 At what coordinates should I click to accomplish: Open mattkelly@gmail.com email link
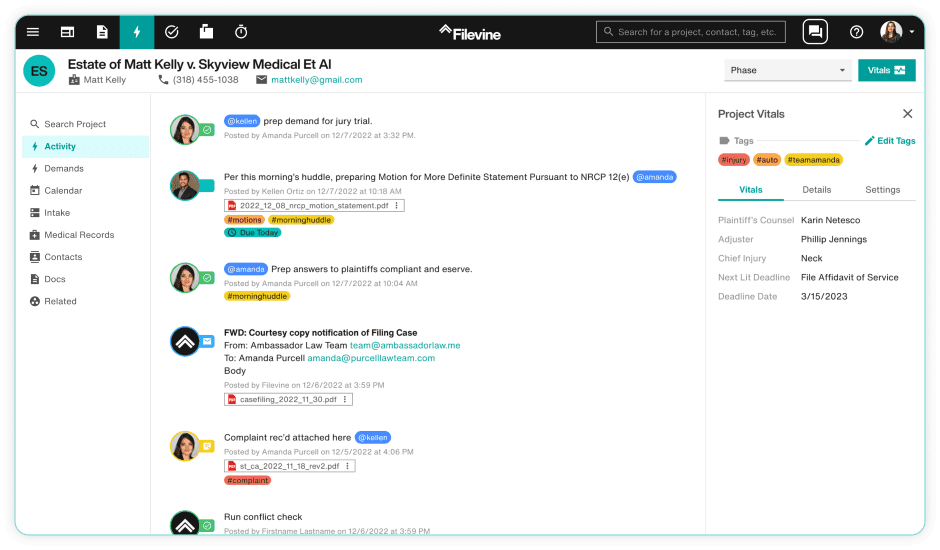(317, 80)
